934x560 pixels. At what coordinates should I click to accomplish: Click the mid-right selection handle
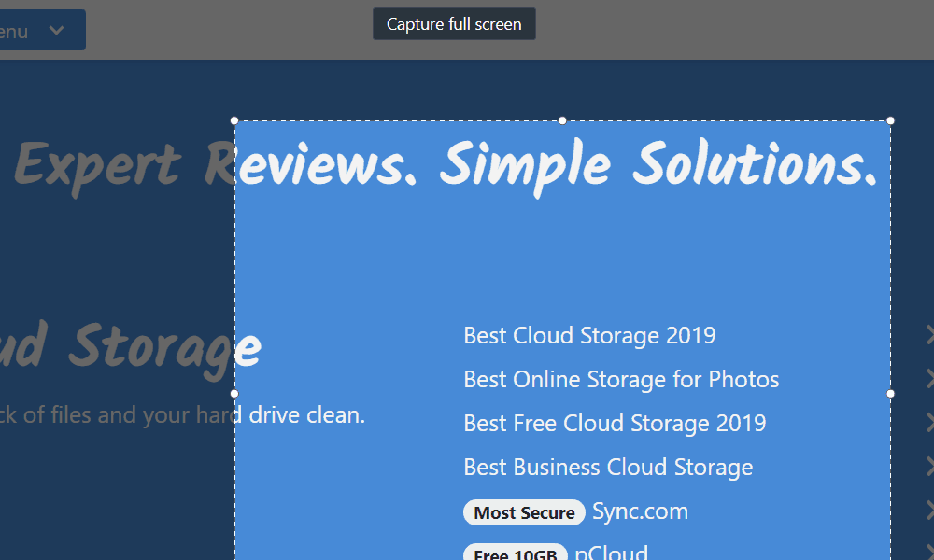(x=889, y=394)
